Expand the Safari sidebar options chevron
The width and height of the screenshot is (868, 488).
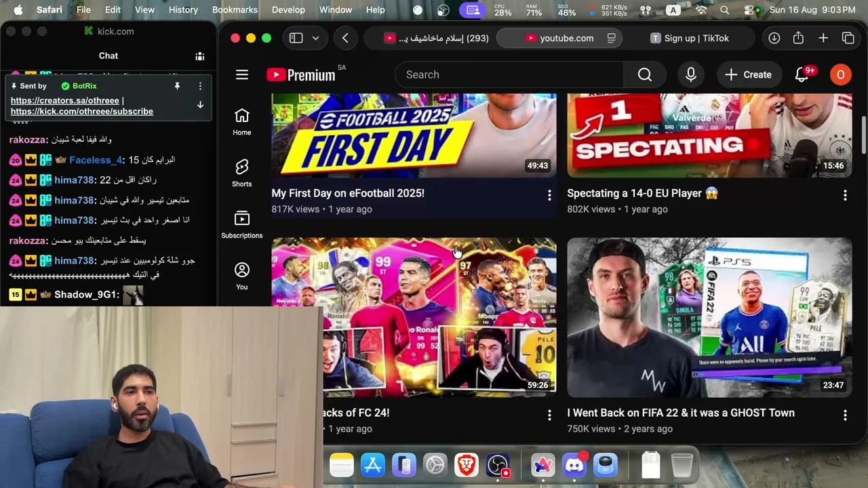pos(315,38)
